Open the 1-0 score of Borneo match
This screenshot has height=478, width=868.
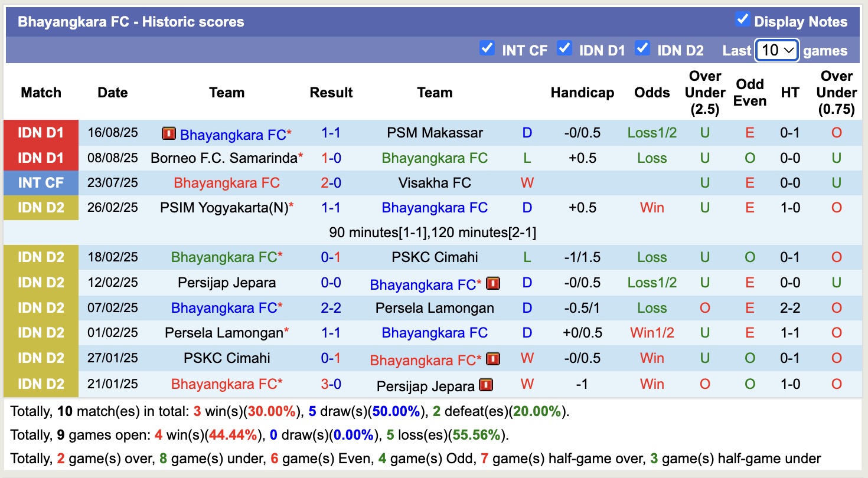[331, 158]
